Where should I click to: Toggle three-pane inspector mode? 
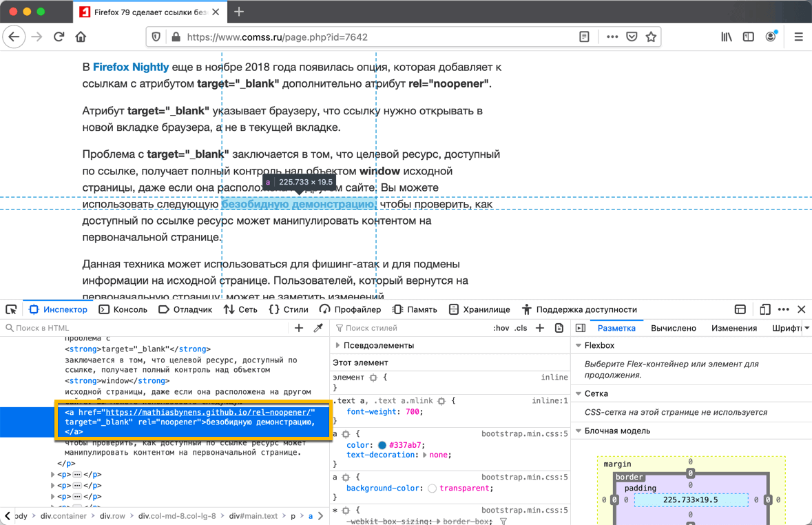(x=581, y=327)
